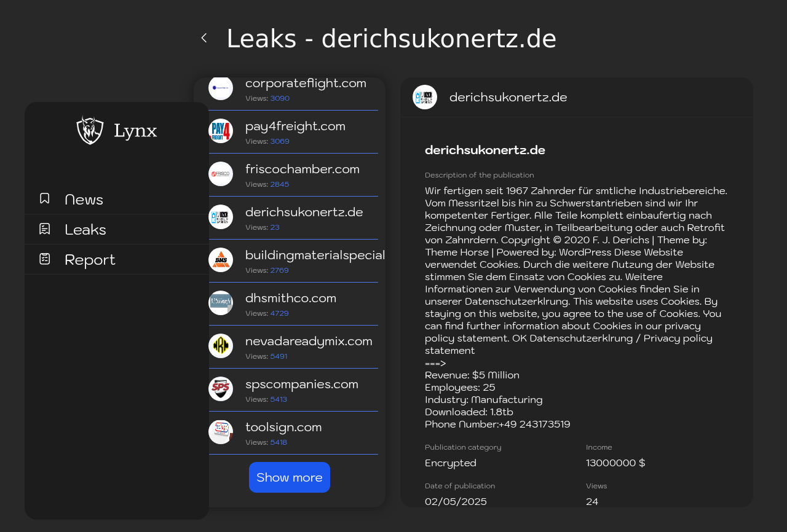Click the nevadareadymix.com logo icon
Viewport: 787px width, 532px height.
click(221, 346)
